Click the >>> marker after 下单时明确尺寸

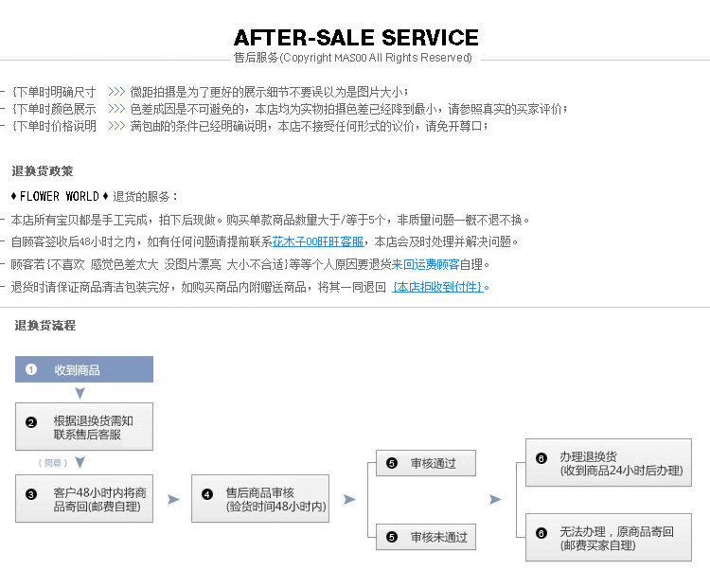click(x=116, y=92)
